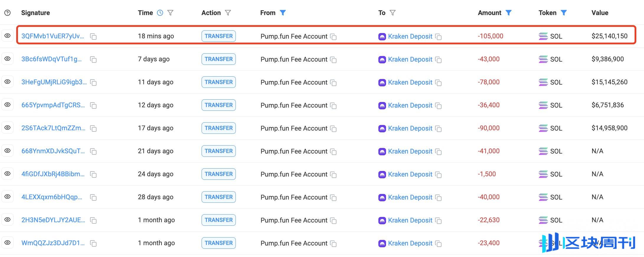The height and width of the screenshot is (257, 644).
Task: Click SOL token icon in -105,000 row
Action: (x=543, y=36)
